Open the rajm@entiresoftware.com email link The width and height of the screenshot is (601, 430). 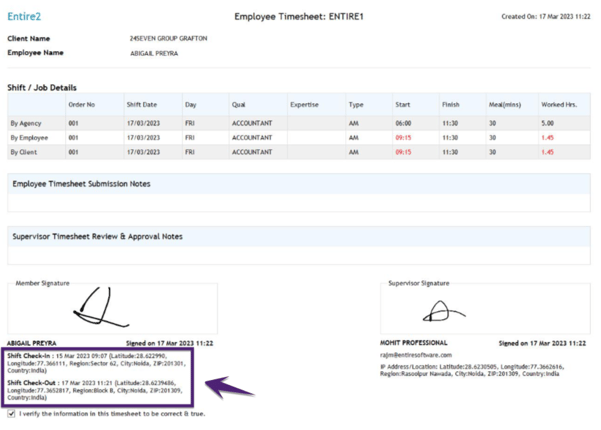pos(416,355)
